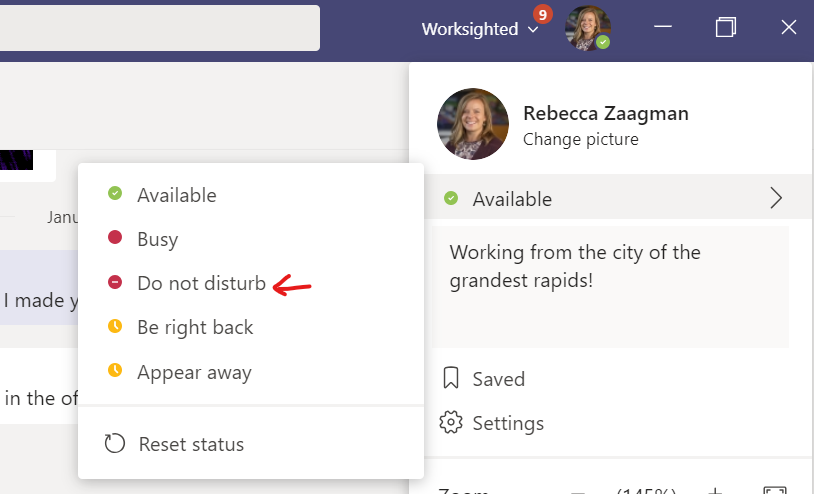Click the Do not disturb minus icon

[115, 282]
